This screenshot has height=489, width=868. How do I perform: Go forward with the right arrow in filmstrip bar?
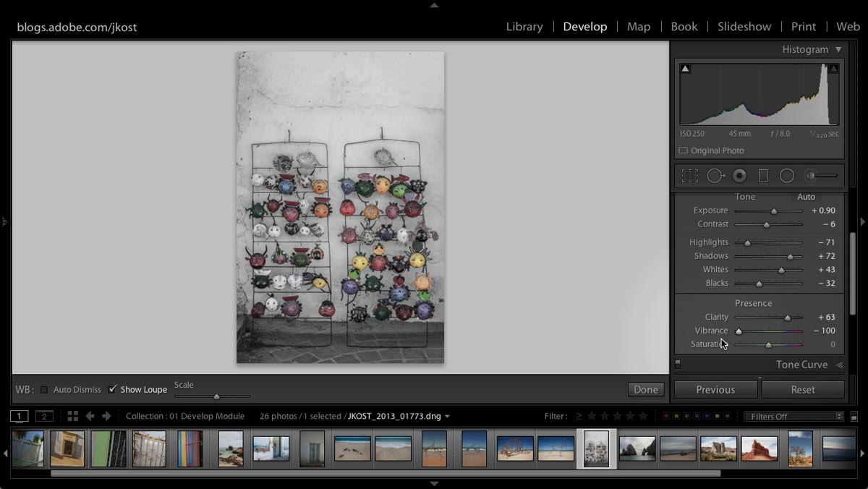point(106,416)
